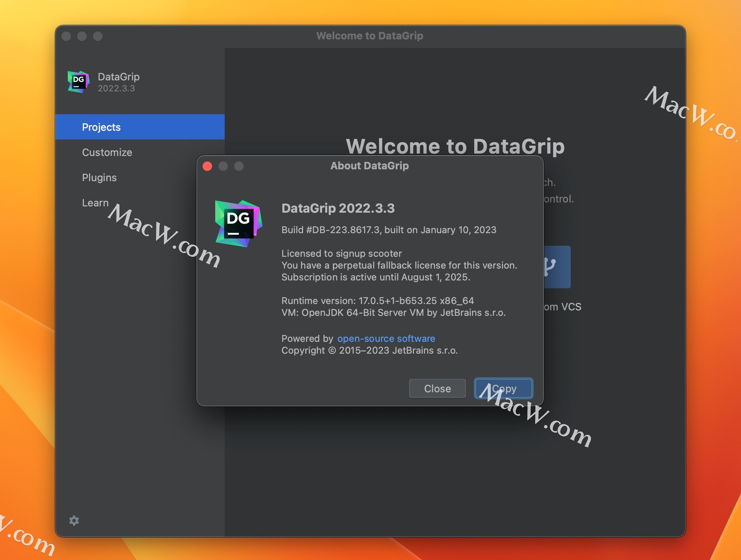Click the settings gear icon in the welcome window
This screenshot has width=741, height=560.
[74, 521]
